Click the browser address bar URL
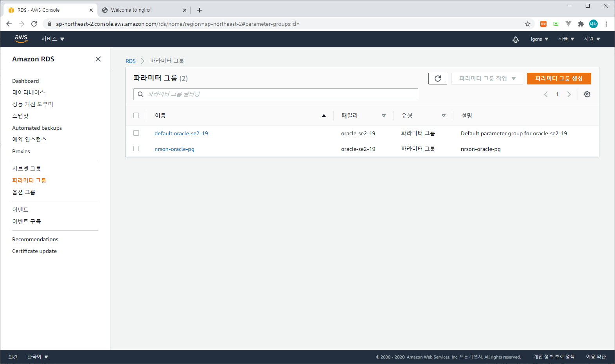This screenshot has height=364, width=615. tap(178, 24)
